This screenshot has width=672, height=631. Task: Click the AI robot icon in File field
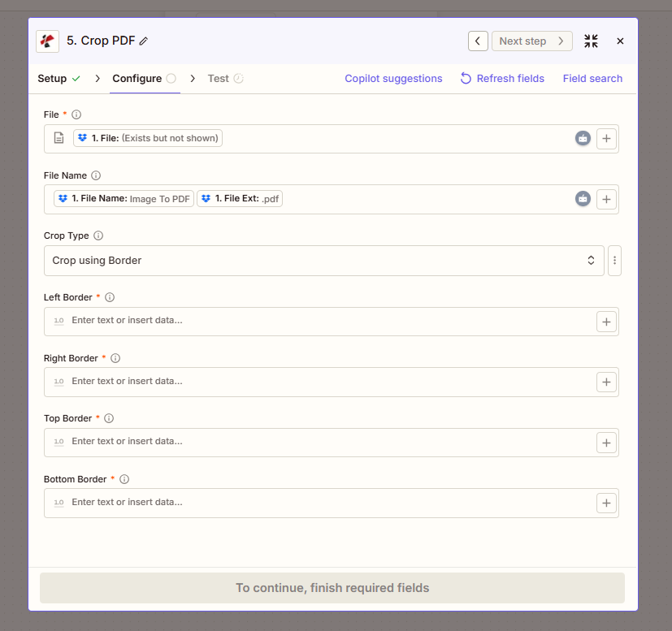583,139
